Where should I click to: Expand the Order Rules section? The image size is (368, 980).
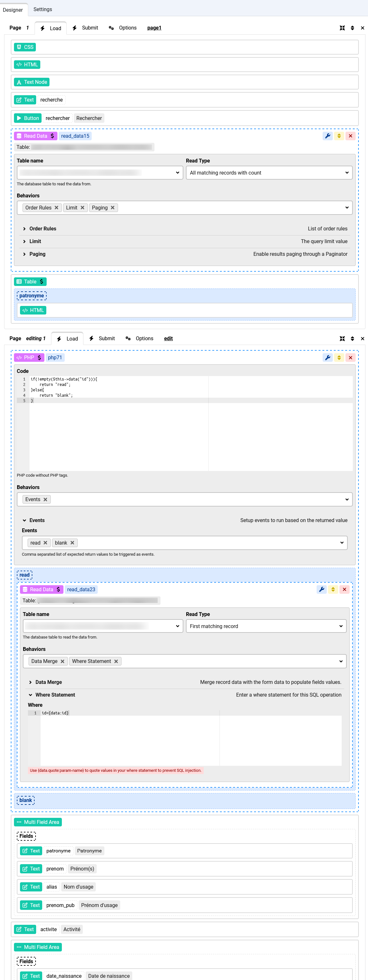(43, 228)
